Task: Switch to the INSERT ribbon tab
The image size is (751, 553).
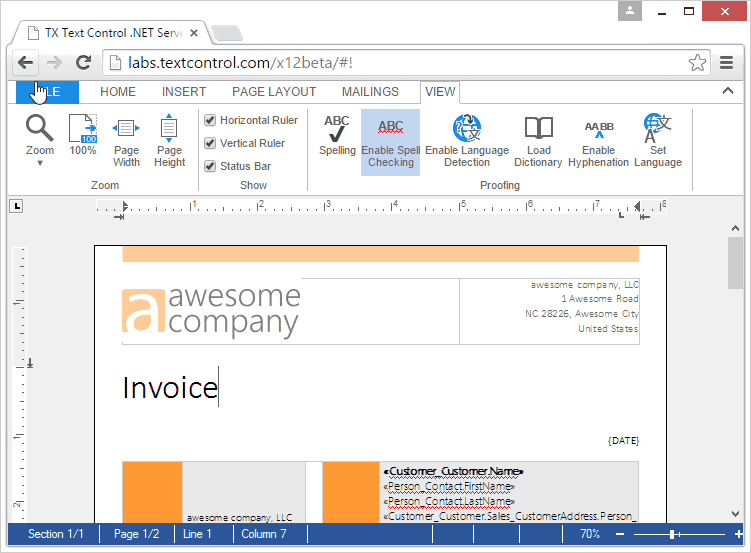Action: coord(184,92)
